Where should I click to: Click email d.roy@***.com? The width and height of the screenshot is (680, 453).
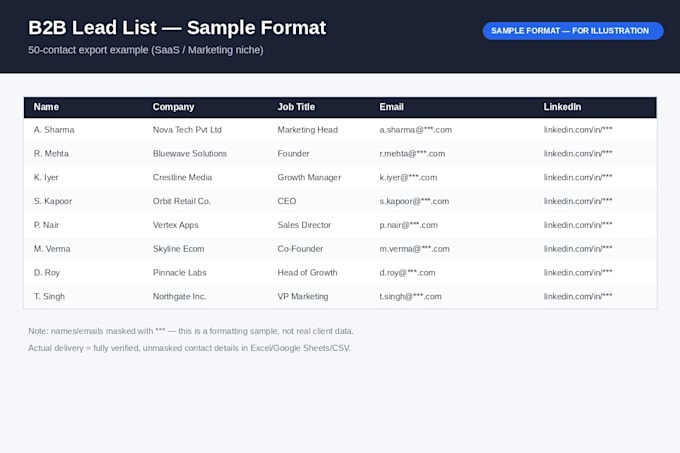tap(408, 273)
